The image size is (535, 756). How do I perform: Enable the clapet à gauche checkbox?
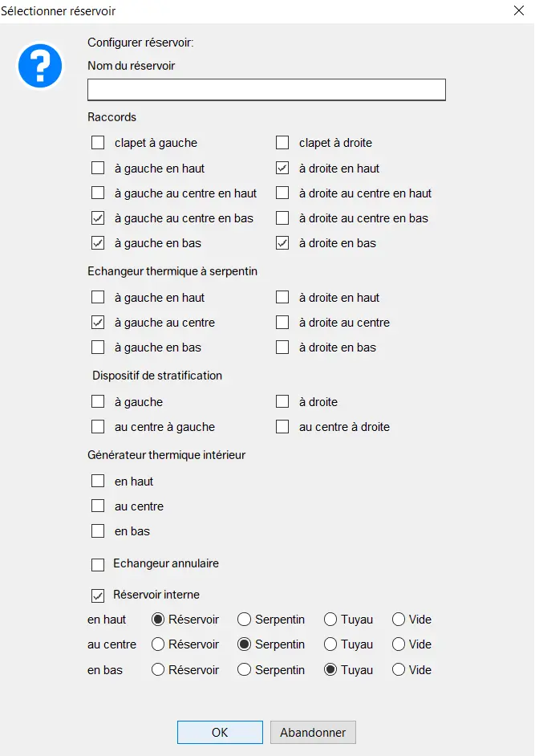[98, 143]
